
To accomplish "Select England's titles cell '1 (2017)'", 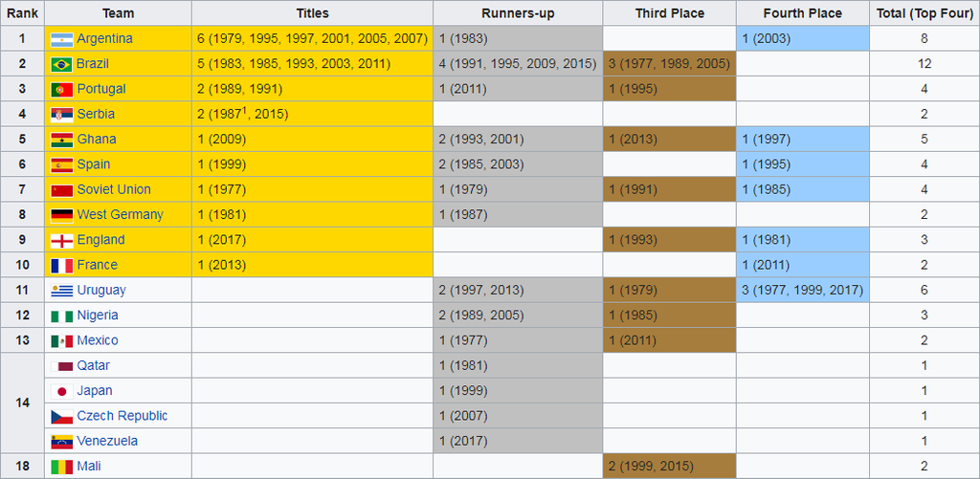I will point(313,240).
